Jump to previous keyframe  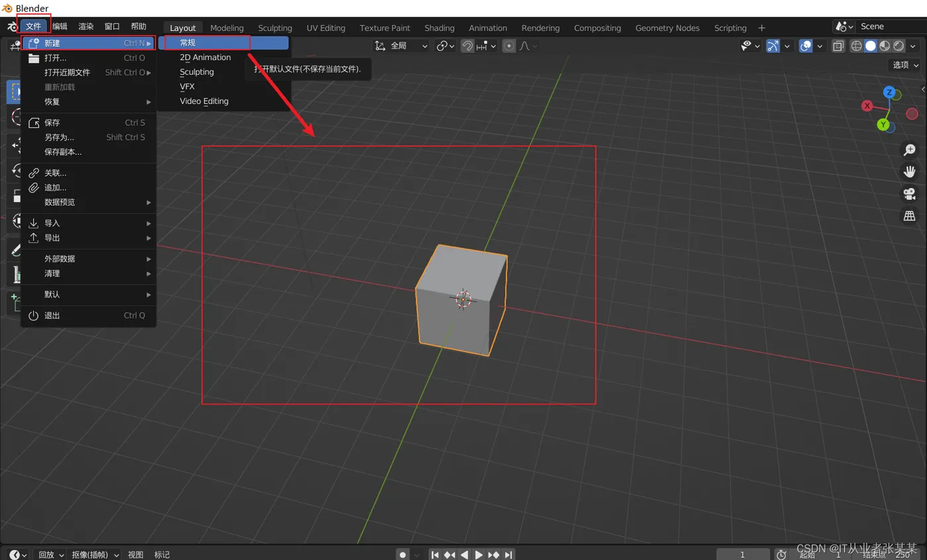(450, 555)
